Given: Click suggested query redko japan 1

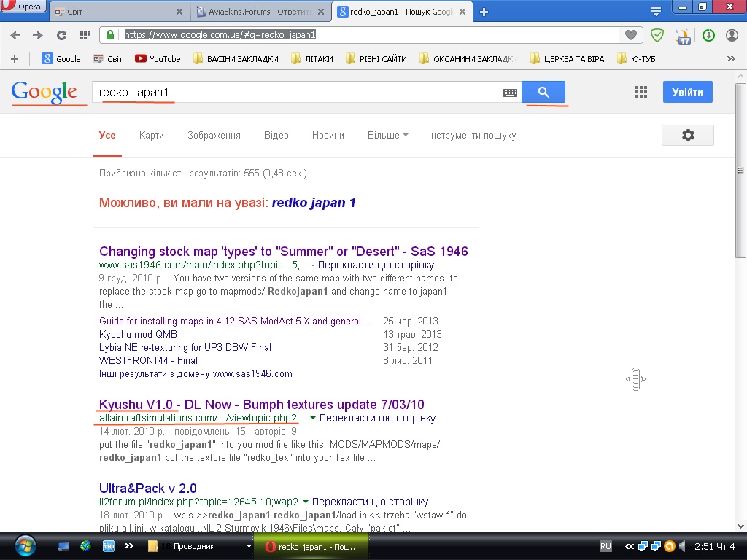Looking at the screenshot, I should click(x=314, y=203).
